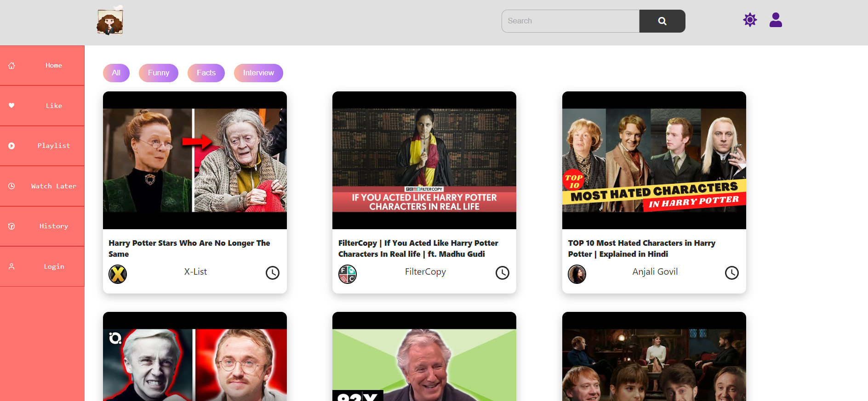868x401 pixels.
Task: Open the user profile icon in header
Action: [x=776, y=20]
